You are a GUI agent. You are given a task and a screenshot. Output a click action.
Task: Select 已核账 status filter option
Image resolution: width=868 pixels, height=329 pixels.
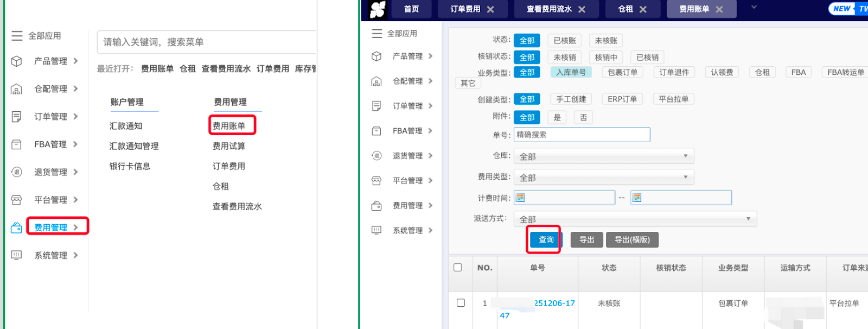[x=565, y=41]
